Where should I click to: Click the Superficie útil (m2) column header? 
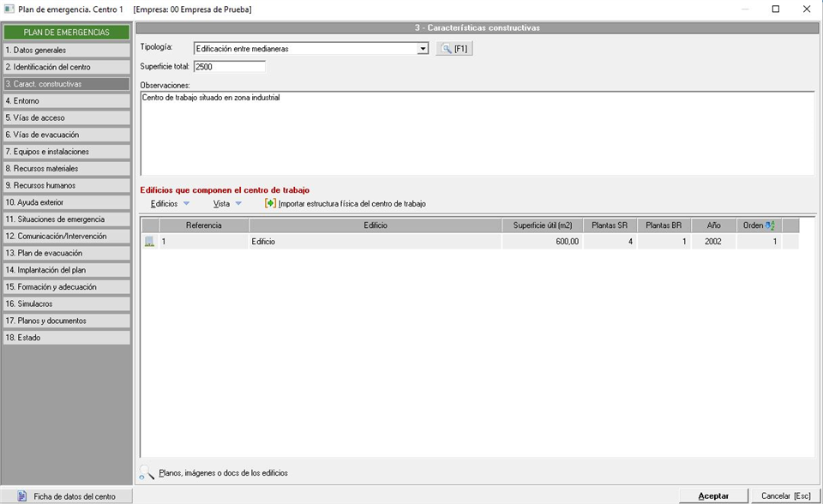(542, 225)
